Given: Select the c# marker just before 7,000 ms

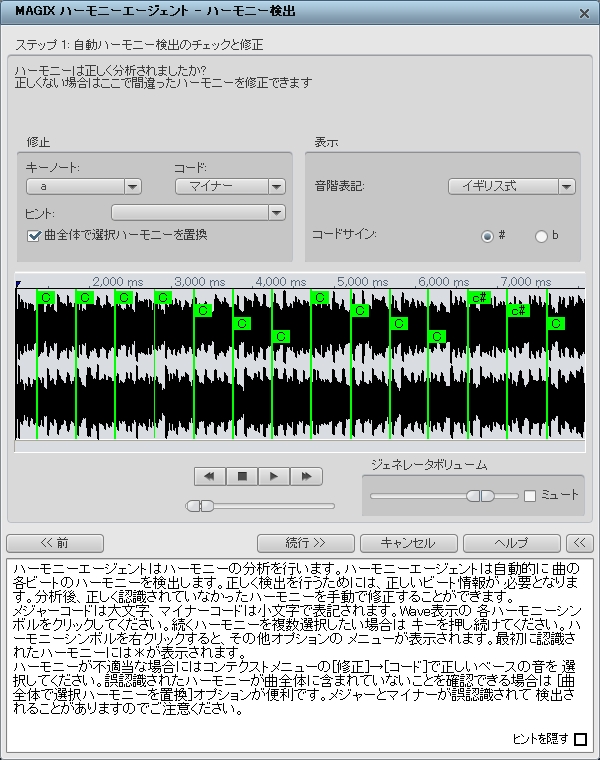Looking at the screenshot, I should (519, 310).
